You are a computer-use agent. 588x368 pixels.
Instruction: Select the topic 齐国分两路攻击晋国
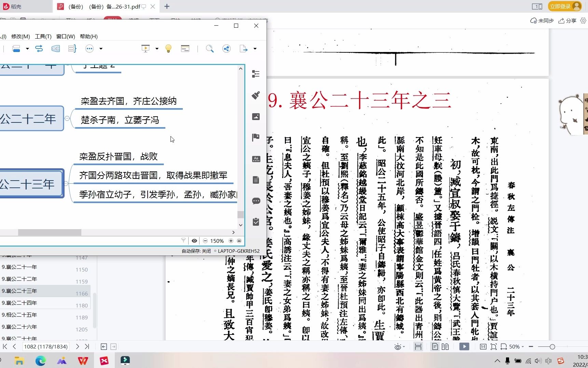(x=153, y=175)
